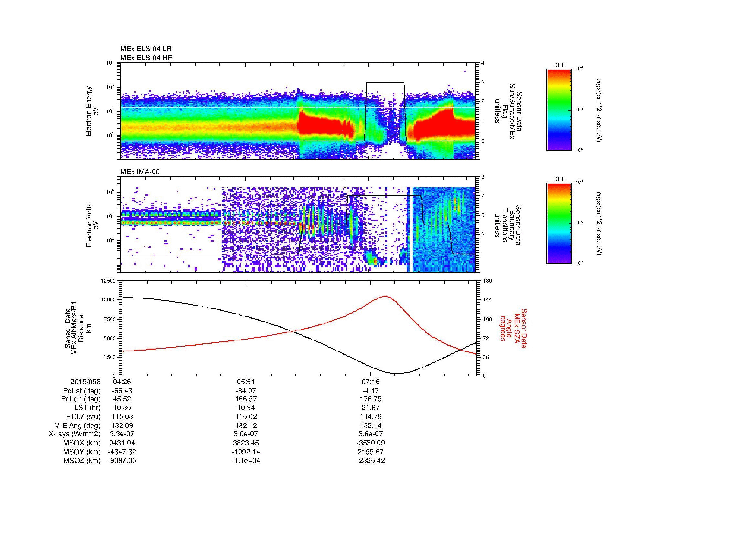Click the 'X-rays (W/m**2)' row label

pyautogui.click(x=75, y=434)
